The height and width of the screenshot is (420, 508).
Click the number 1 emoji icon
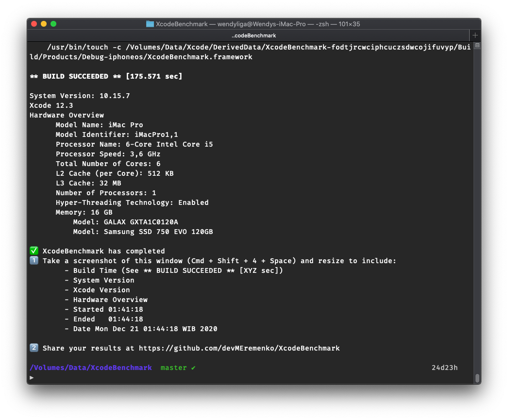(34, 260)
